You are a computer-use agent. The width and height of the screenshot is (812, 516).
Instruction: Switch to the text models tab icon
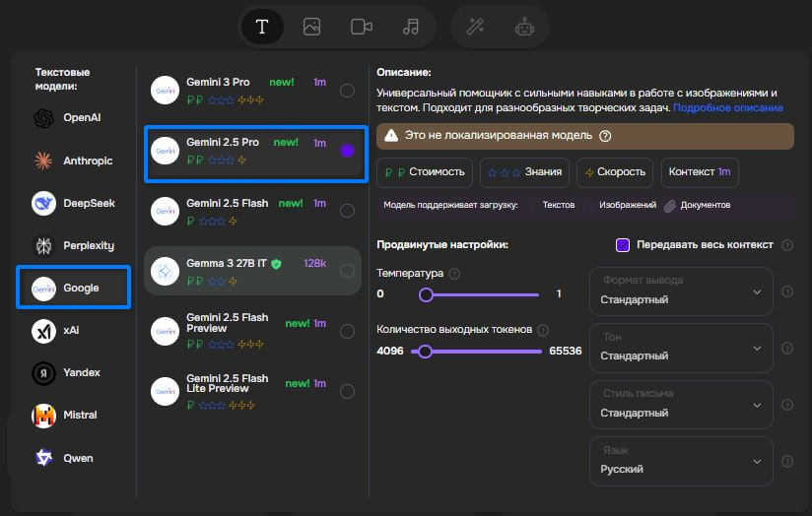pos(262,27)
